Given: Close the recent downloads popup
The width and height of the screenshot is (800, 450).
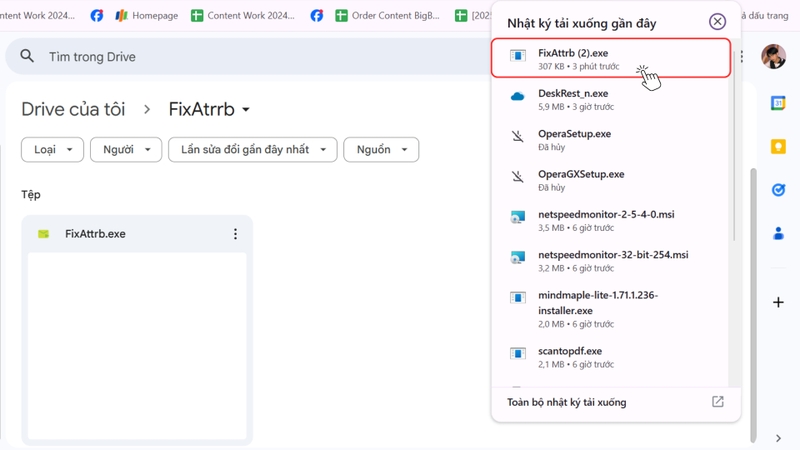Looking at the screenshot, I should point(717,21).
